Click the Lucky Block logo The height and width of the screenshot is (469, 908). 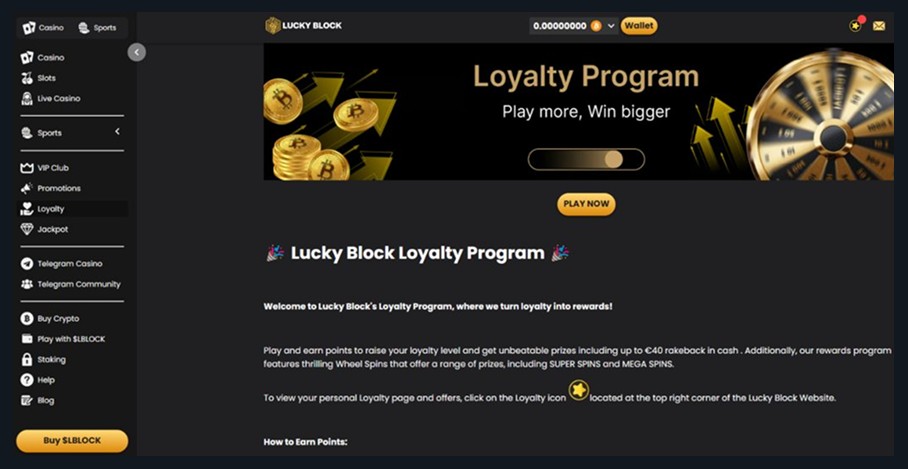303,25
